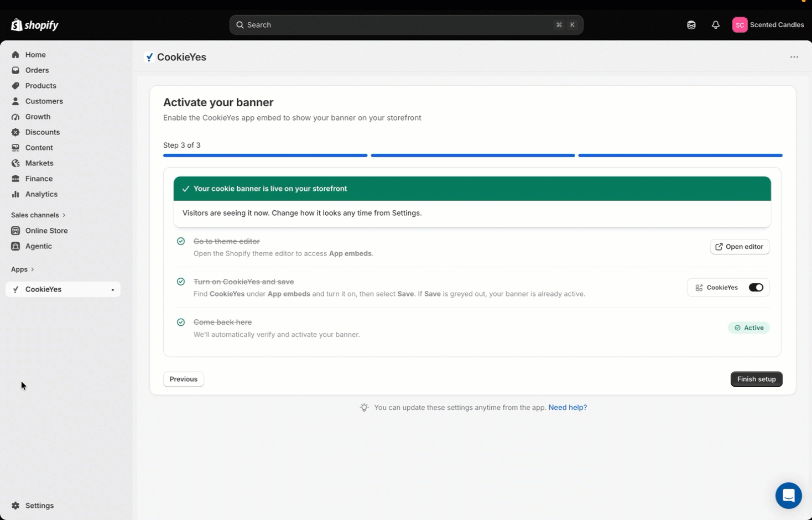Open the Sidekick assistant icon in top bar

(691, 25)
